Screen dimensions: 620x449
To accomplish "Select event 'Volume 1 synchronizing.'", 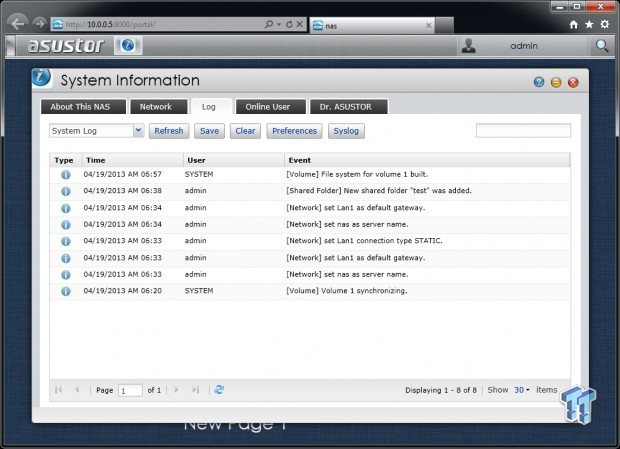I will click(x=347, y=291).
